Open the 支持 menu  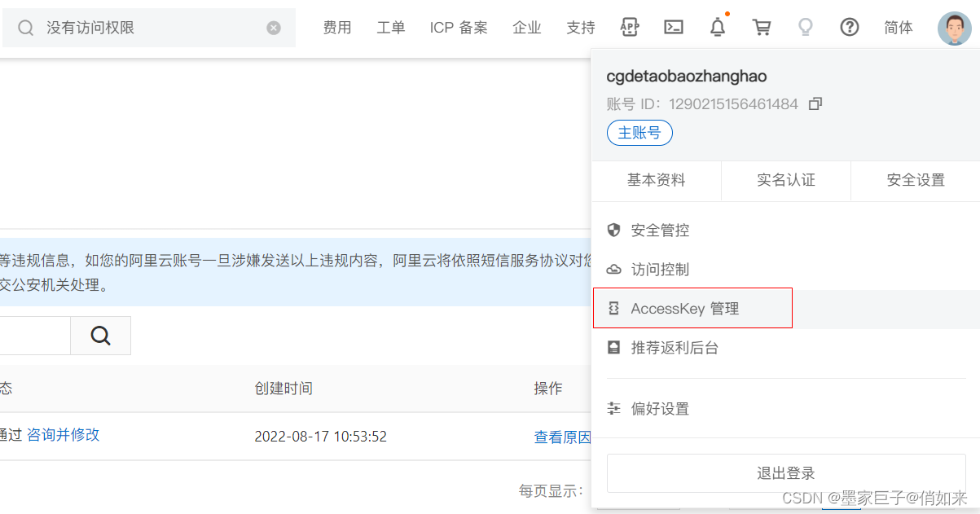(x=581, y=28)
